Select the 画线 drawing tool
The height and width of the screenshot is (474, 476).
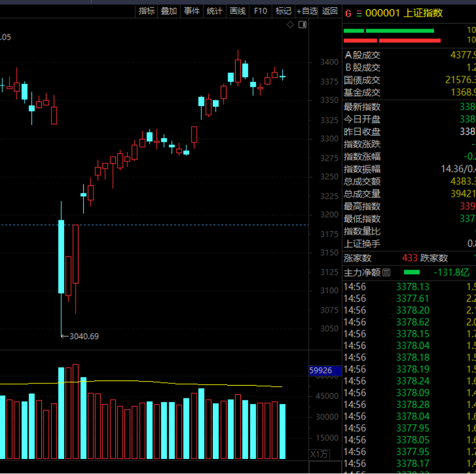(x=237, y=11)
